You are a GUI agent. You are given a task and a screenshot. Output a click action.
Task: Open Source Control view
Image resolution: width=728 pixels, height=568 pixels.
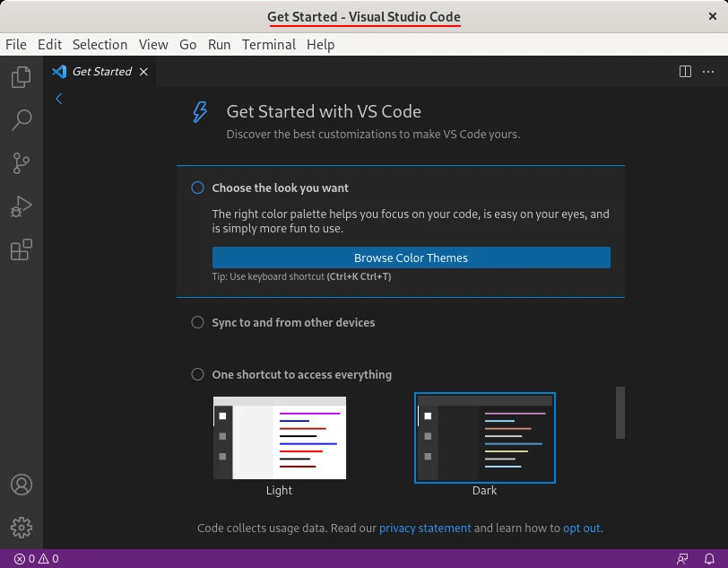point(22,163)
